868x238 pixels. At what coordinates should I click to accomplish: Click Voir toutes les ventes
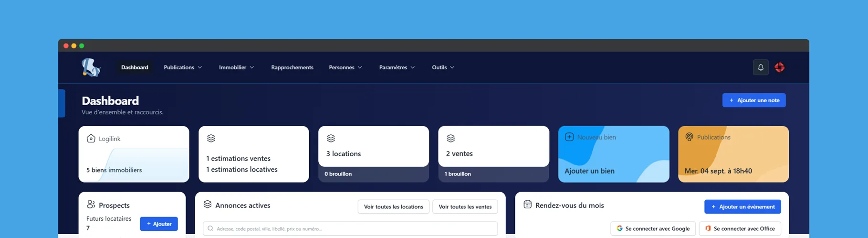point(465,206)
